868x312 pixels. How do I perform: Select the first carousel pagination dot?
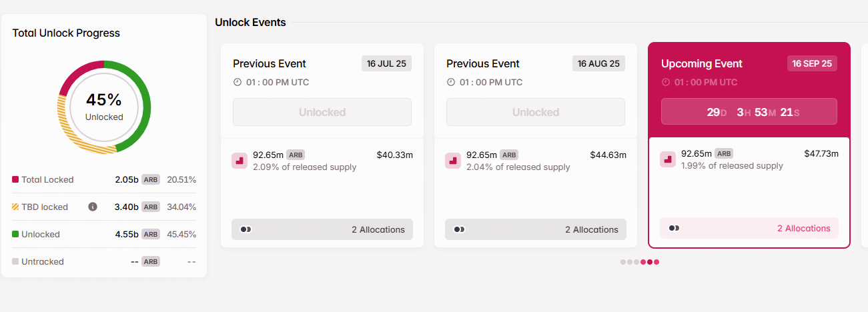pos(623,262)
